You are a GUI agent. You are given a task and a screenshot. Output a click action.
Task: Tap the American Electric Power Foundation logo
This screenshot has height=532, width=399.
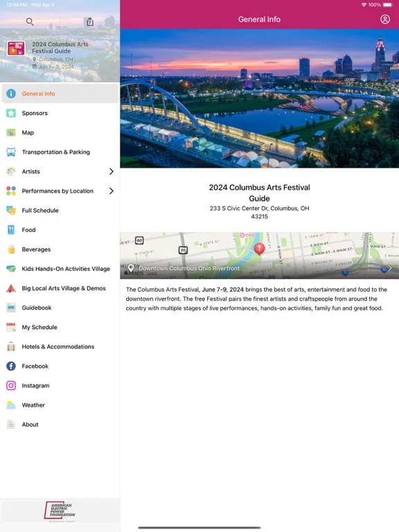click(x=60, y=511)
